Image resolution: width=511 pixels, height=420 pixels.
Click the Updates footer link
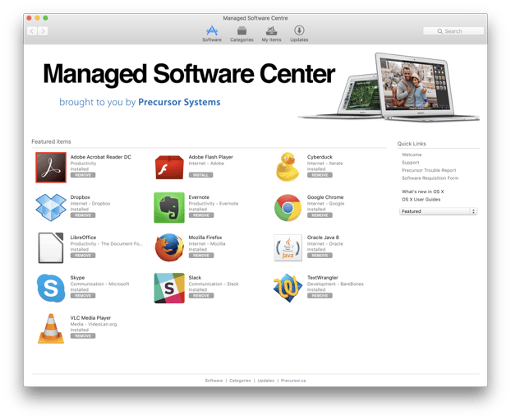tap(266, 381)
